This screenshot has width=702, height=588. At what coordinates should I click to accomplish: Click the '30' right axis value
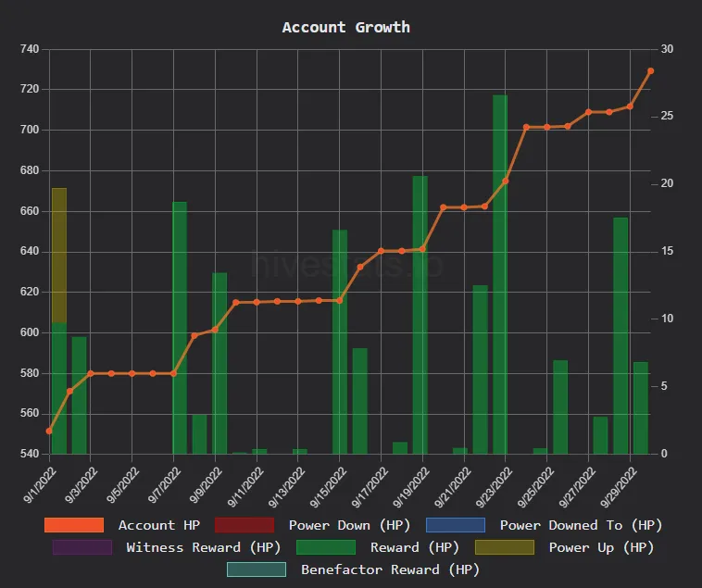click(x=667, y=49)
